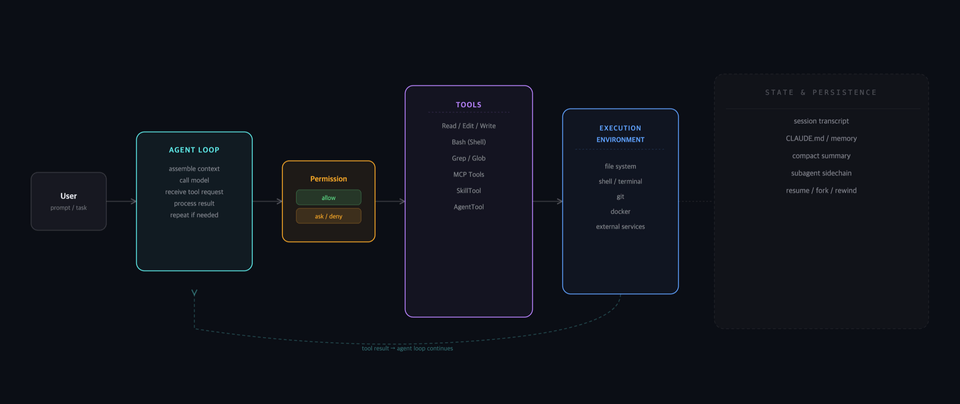The height and width of the screenshot is (404, 960).
Task: Select the docker item in execution environment
Action: 620,212
